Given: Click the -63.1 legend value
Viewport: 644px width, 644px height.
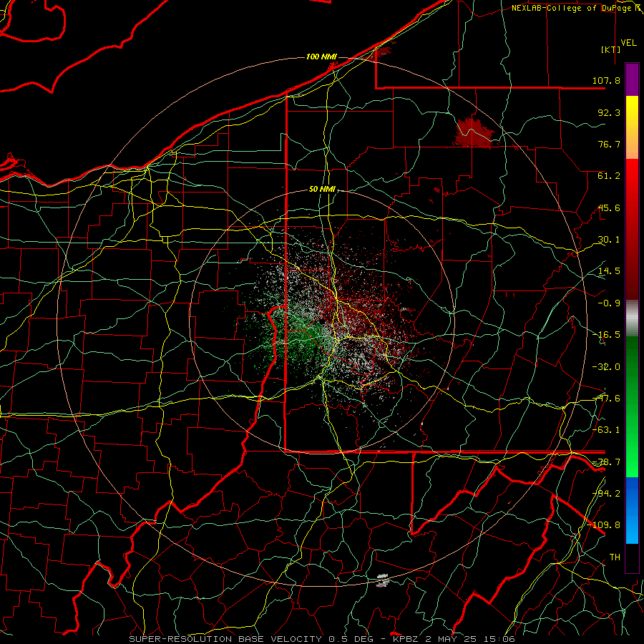Looking at the screenshot, I should (606, 430).
